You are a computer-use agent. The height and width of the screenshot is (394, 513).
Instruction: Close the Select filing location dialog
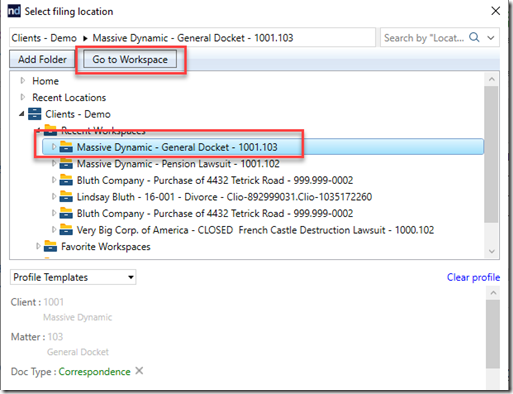(495, 11)
